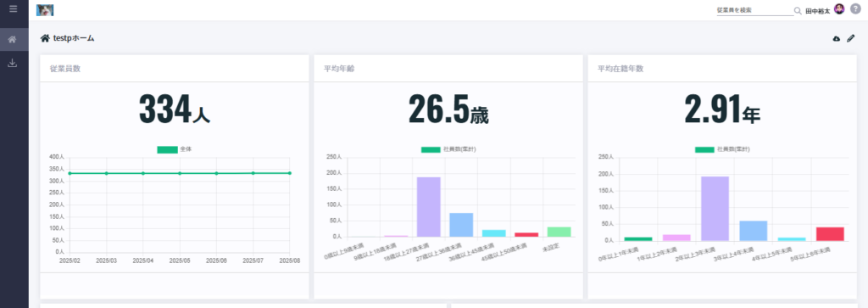This screenshot has height=308, width=868.
Task: Click the company logo thumbnail
Action: pyautogui.click(x=45, y=10)
